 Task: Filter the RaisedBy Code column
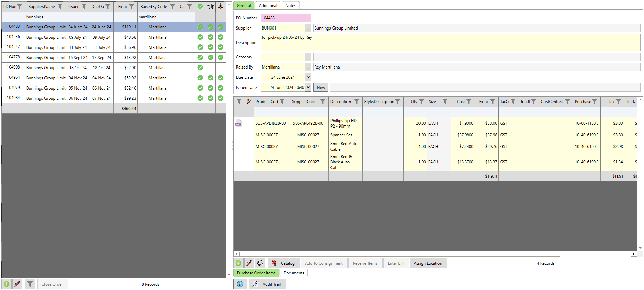pos(172,6)
